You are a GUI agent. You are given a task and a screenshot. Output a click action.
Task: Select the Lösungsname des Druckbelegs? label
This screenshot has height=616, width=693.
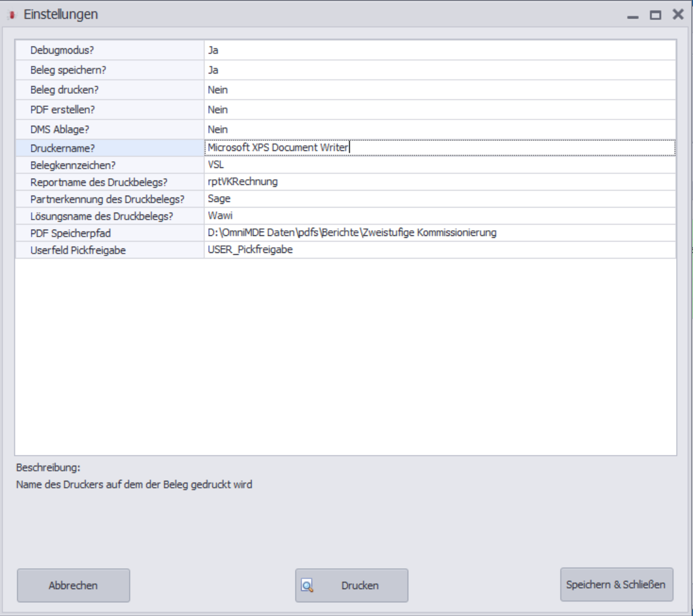109,216
